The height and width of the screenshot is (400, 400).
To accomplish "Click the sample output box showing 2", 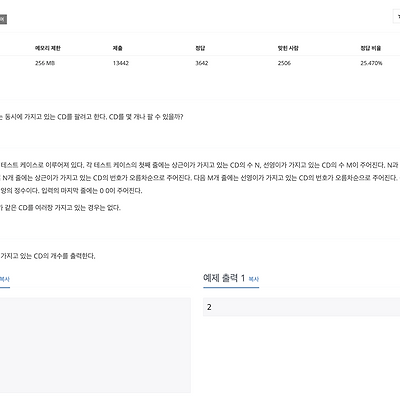I will (301, 307).
